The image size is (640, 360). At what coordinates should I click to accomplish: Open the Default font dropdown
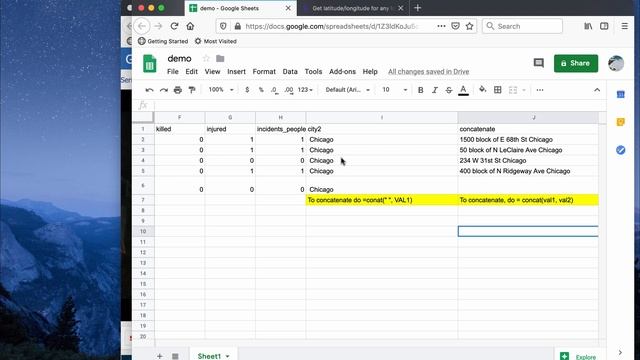point(348,90)
